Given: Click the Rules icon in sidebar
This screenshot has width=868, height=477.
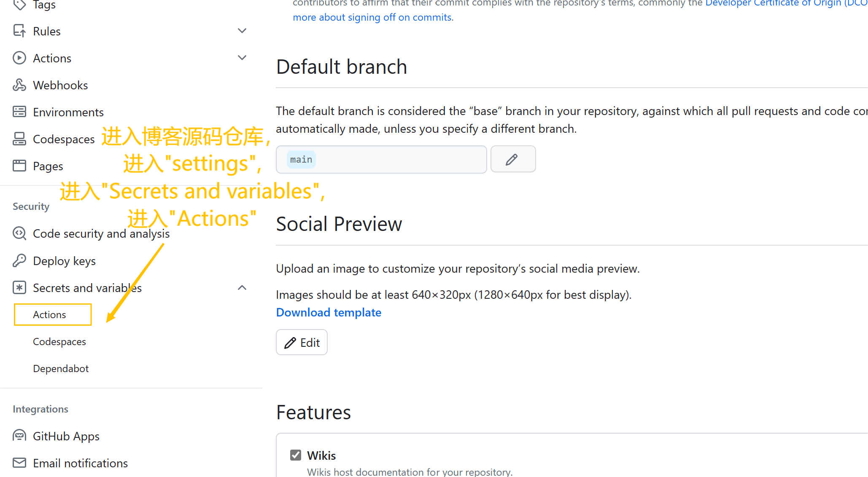Looking at the screenshot, I should click(x=19, y=31).
